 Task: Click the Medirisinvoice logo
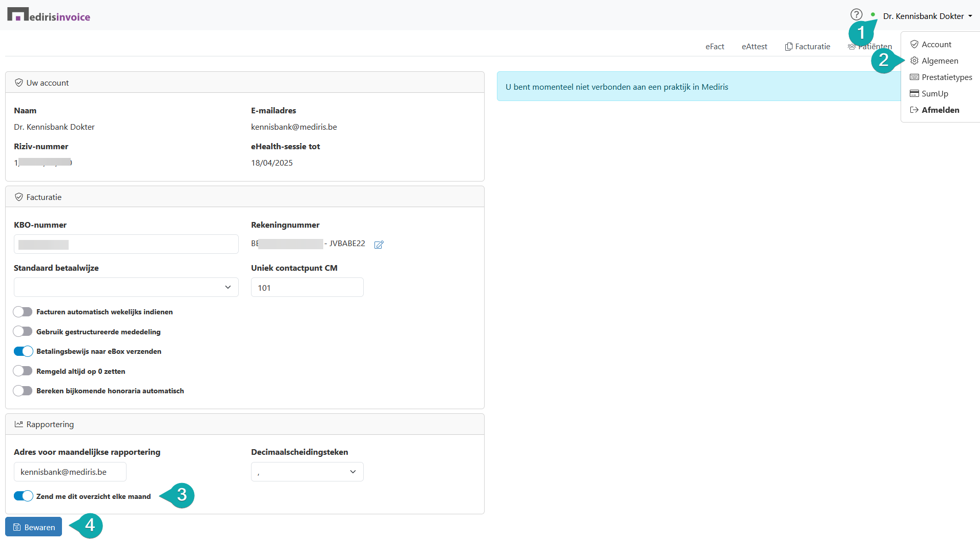click(49, 15)
